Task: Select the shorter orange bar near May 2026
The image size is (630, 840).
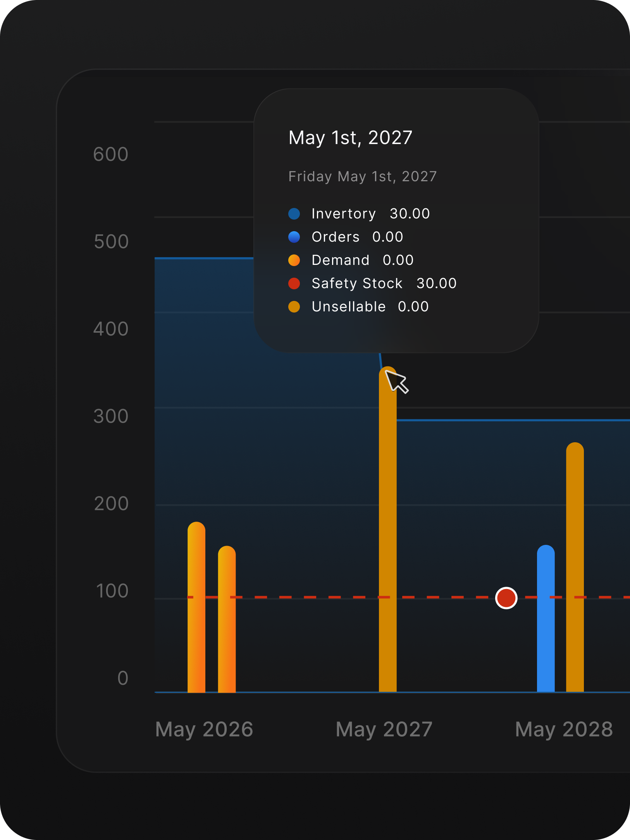Action: click(227, 620)
